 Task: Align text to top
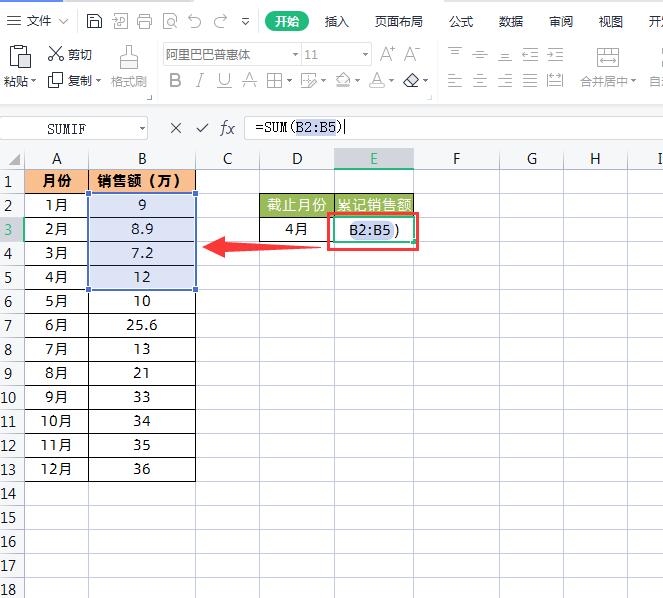455,52
